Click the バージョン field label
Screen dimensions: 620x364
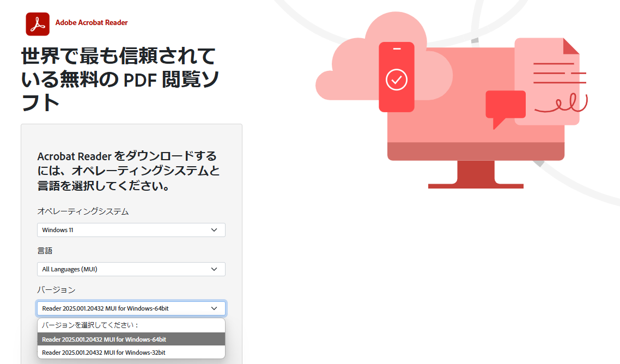click(x=55, y=290)
